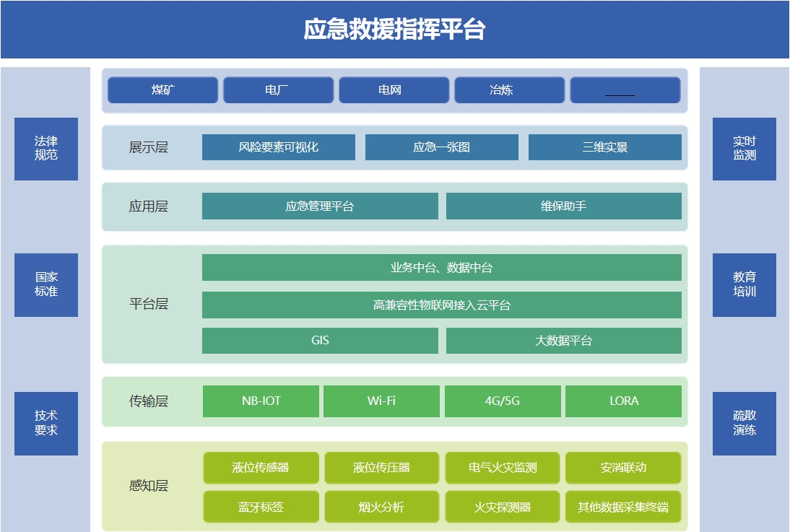Select the 业务中台、数据中台 bar
This screenshot has height=532, width=790.
(441, 268)
